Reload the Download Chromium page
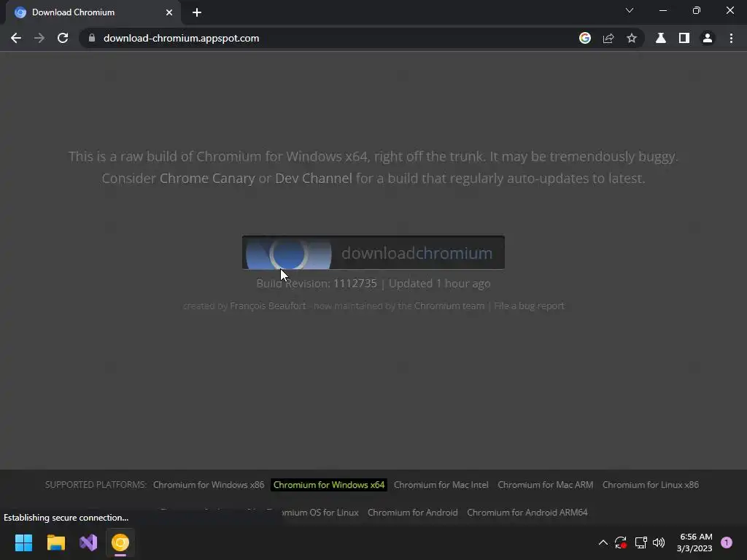The width and height of the screenshot is (747, 560). click(63, 38)
